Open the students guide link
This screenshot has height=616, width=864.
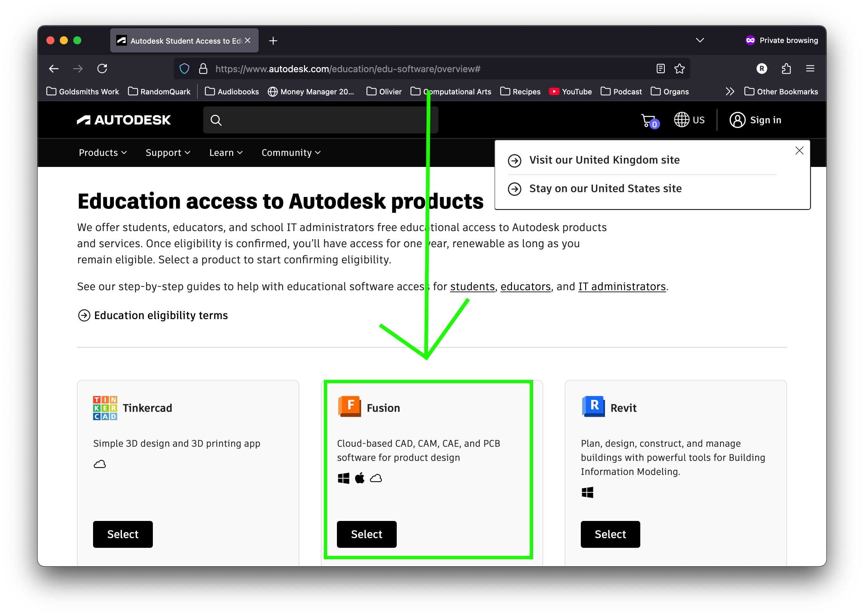pyautogui.click(x=472, y=287)
